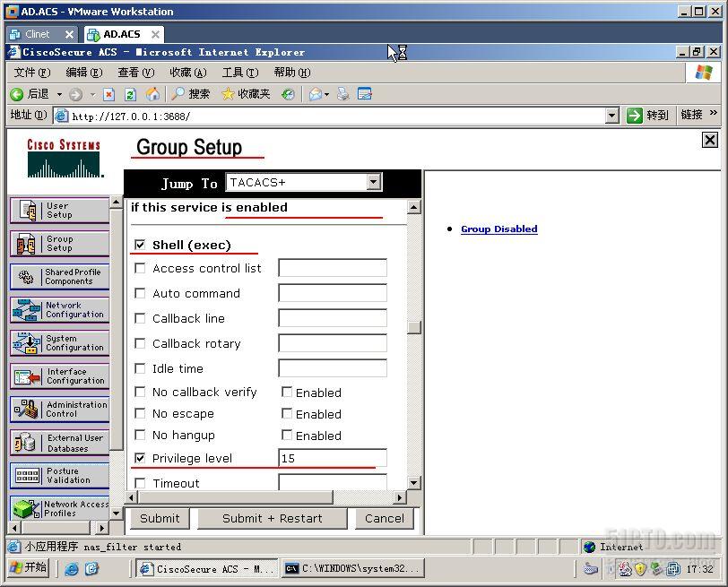Viewport: 728px width, 587px height.
Task: Open the IE Favorites star button
Action: coord(246,94)
